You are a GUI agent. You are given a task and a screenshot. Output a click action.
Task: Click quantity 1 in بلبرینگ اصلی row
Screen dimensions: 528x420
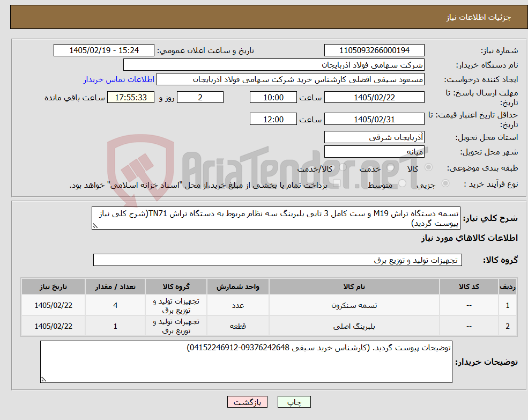115,326
